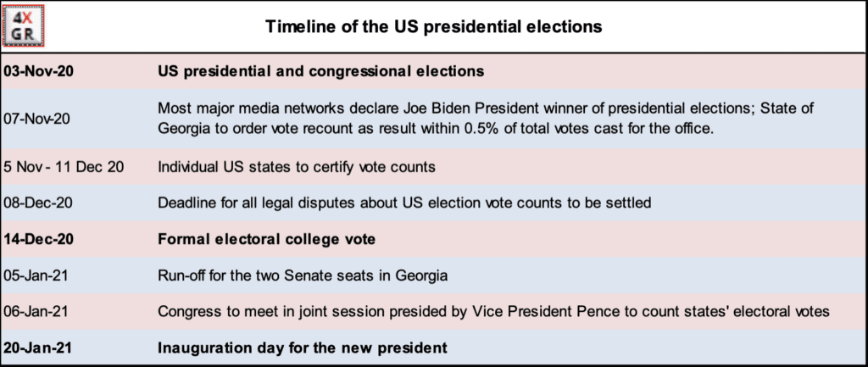
Task: Click the 4X GR logo icon
Action: (23, 26)
